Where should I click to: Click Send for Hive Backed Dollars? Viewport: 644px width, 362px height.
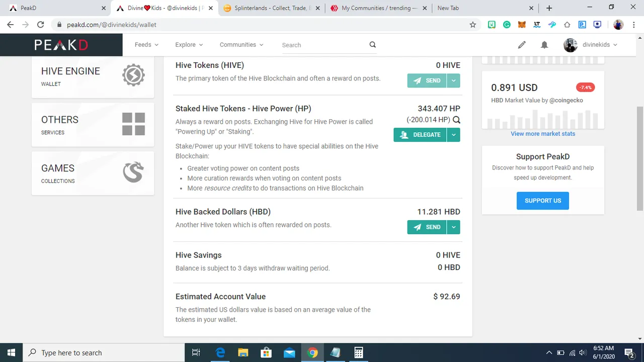427,227
